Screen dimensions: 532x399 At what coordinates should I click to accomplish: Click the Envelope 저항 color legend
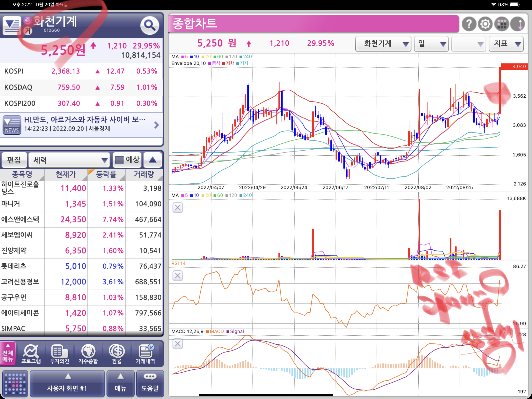coord(228,63)
